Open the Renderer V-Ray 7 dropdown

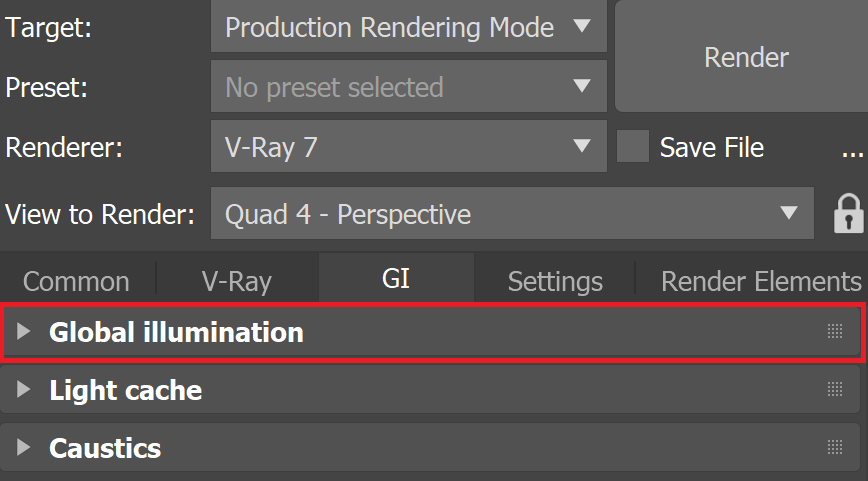click(409, 147)
